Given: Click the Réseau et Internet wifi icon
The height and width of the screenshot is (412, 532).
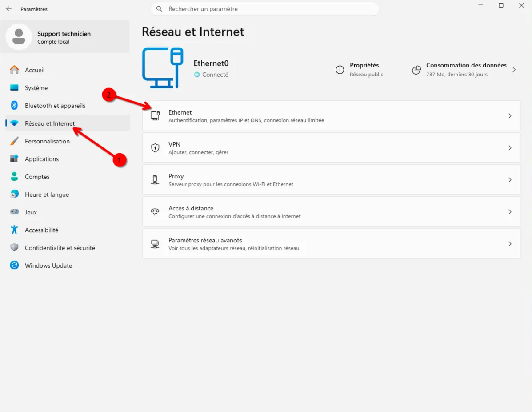Looking at the screenshot, I should click(x=14, y=123).
